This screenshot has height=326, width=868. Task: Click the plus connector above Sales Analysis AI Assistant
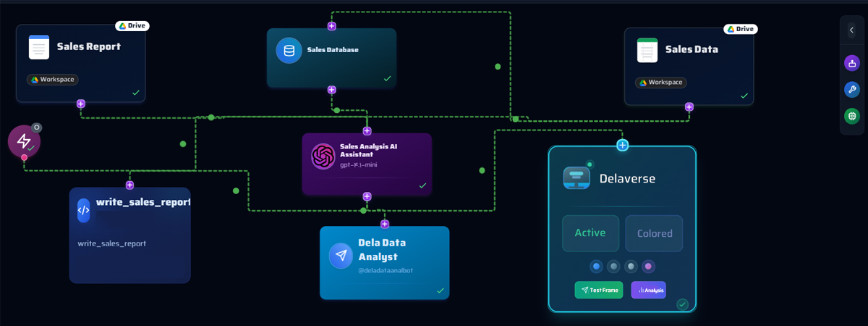[367, 131]
